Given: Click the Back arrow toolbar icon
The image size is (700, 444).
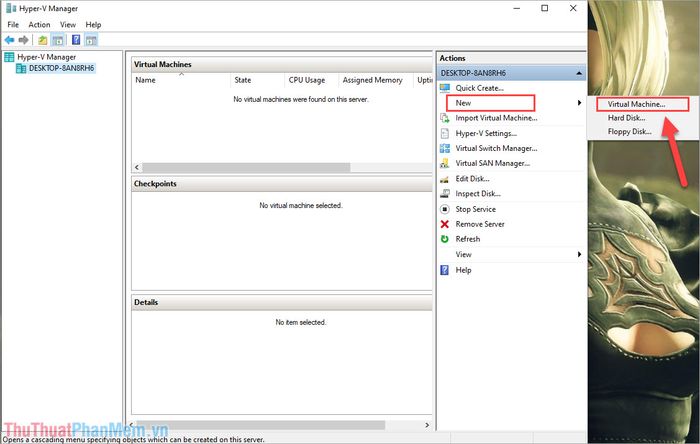Looking at the screenshot, I should point(9,40).
